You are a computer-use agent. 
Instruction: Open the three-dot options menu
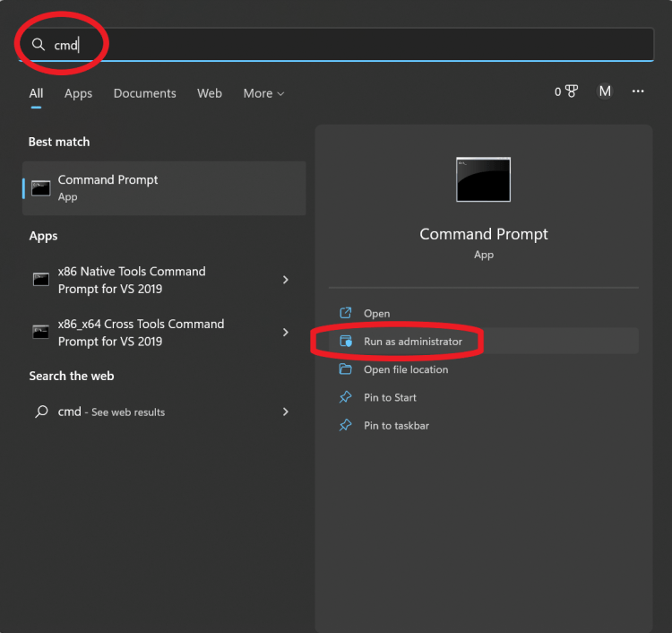point(638,91)
